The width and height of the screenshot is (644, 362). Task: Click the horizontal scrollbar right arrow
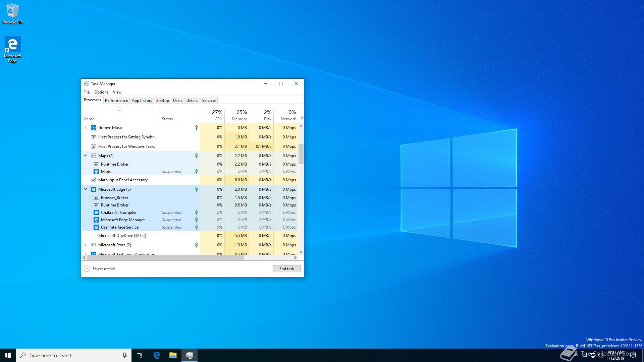click(295, 258)
